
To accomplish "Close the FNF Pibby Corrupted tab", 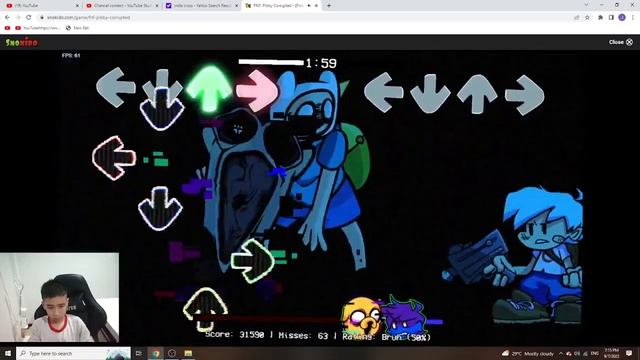I will pos(316,6).
